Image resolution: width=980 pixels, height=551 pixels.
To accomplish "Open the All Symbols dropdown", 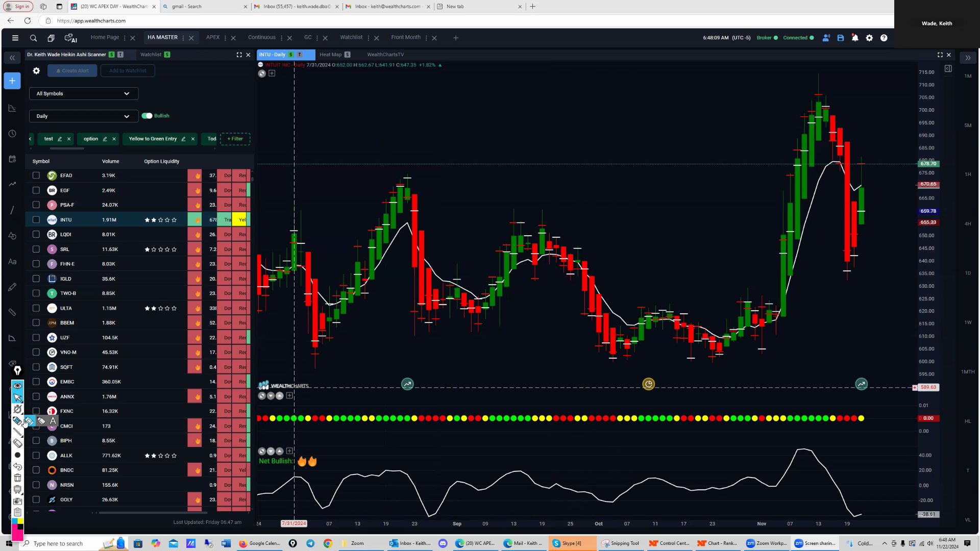I will click(84, 94).
